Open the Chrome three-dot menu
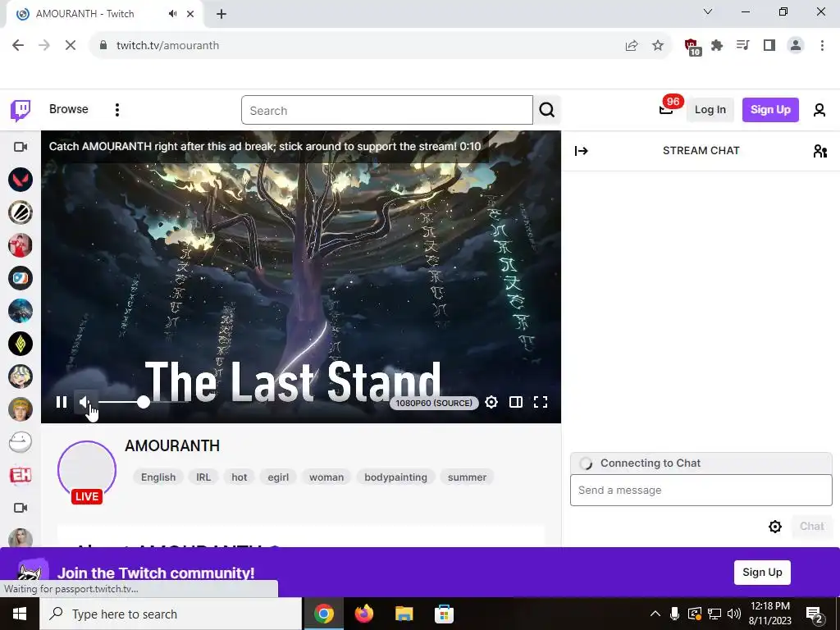This screenshot has height=630, width=840. [x=822, y=46]
